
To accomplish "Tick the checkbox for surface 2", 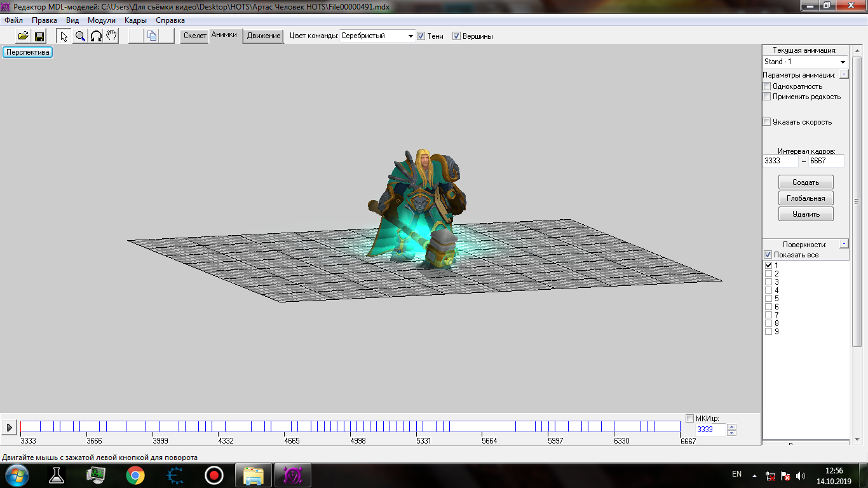I will [769, 274].
